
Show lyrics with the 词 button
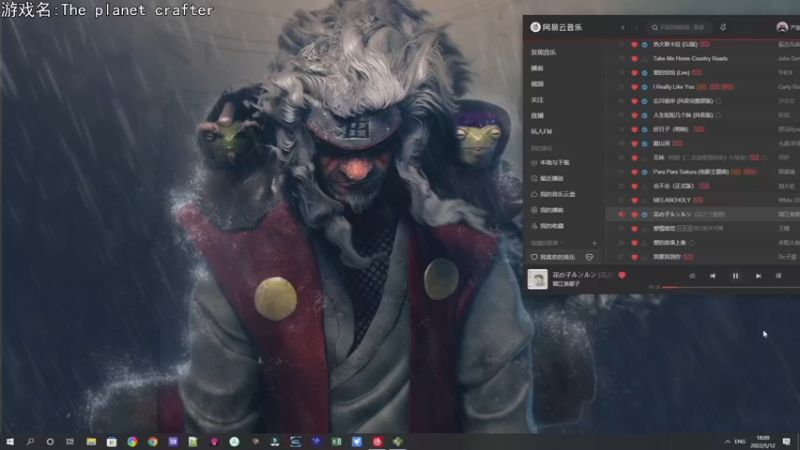click(778, 276)
